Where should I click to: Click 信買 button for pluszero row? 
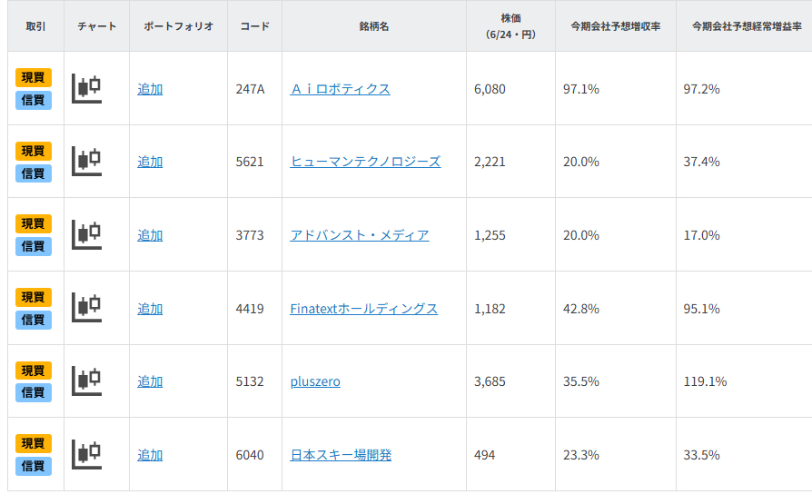33,392
